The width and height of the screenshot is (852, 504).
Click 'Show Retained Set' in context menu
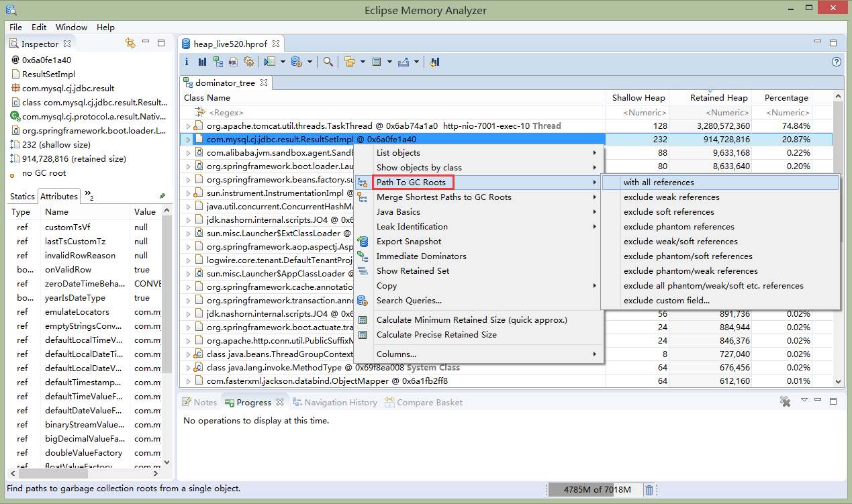[x=478, y=271]
